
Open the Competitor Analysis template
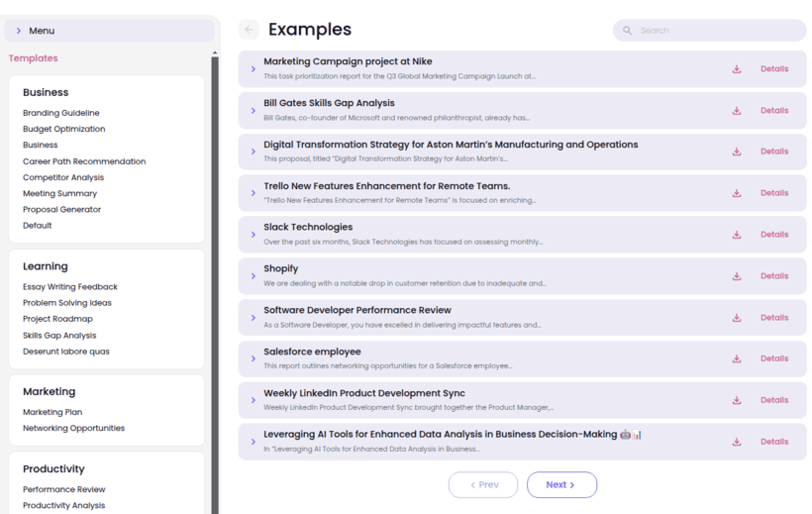point(63,177)
